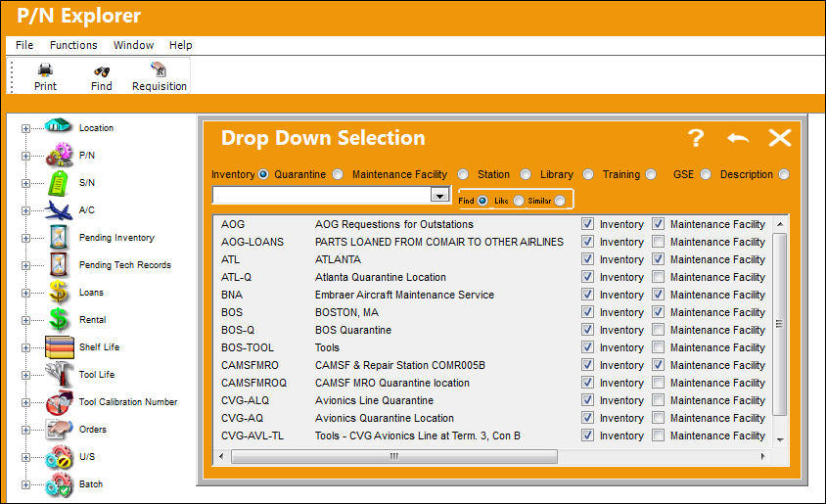Viewport: 826px width, 504px height.
Task: Toggle Maintenance Facility checkbox for CAMSFMRO row
Action: pyautogui.click(x=658, y=364)
